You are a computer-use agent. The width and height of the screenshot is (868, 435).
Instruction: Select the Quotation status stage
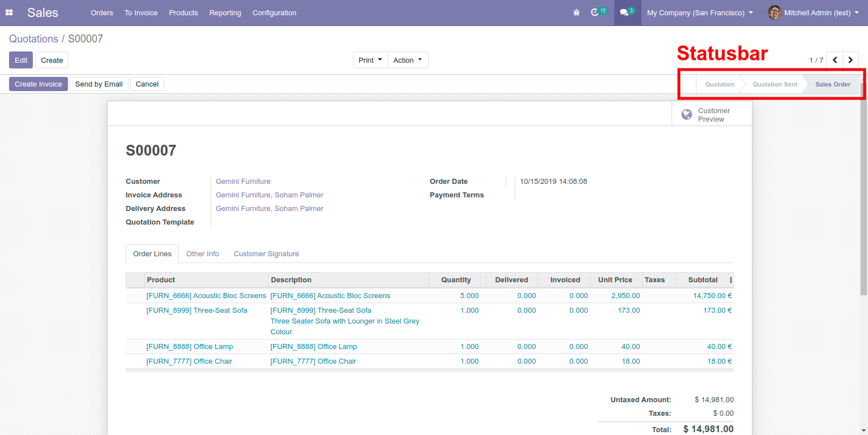720,84
